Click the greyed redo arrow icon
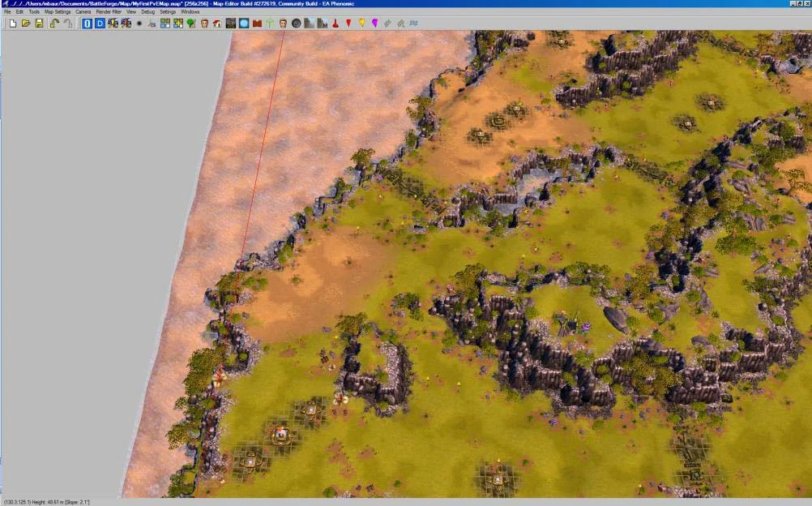812x506 pixels. 67,24
